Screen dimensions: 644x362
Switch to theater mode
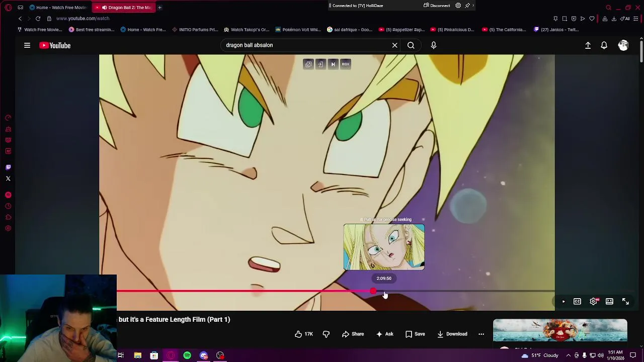point(609,301)
